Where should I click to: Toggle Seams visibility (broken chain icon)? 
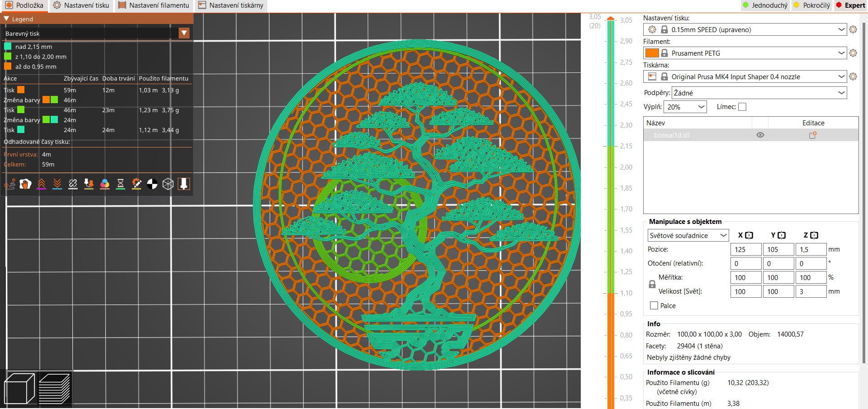[73, 184]
